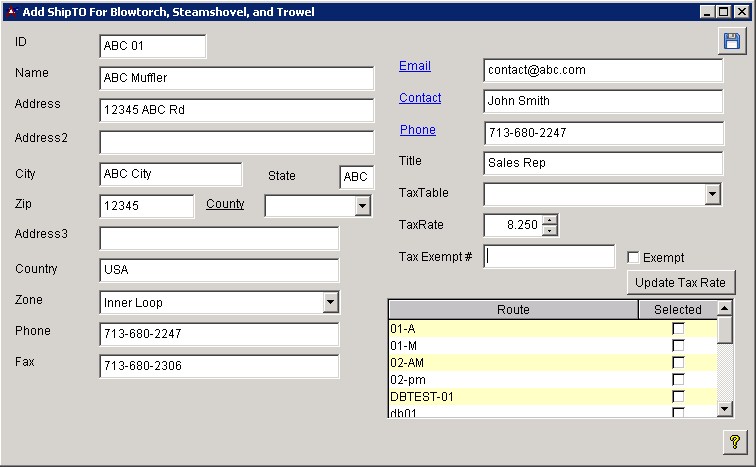The height and width of the screenshot is (467, 756).
Task: Increase TaxRate with up spinner arrow
Action: [x=549, y=220]
